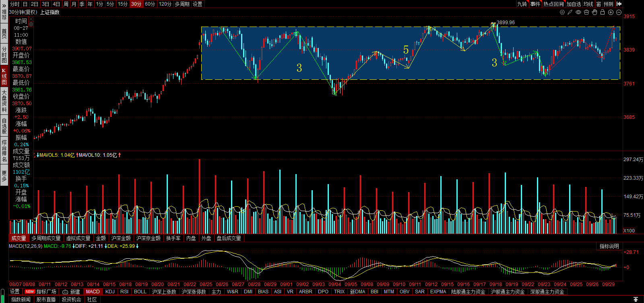
Task: Click the 3899.96 high price marker
Action: [x=506, y=23]
